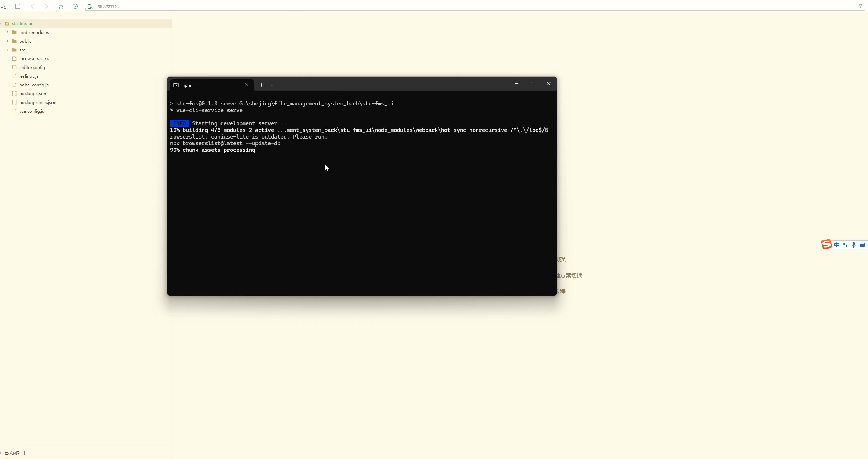Click the filter funnel icon

861,6
